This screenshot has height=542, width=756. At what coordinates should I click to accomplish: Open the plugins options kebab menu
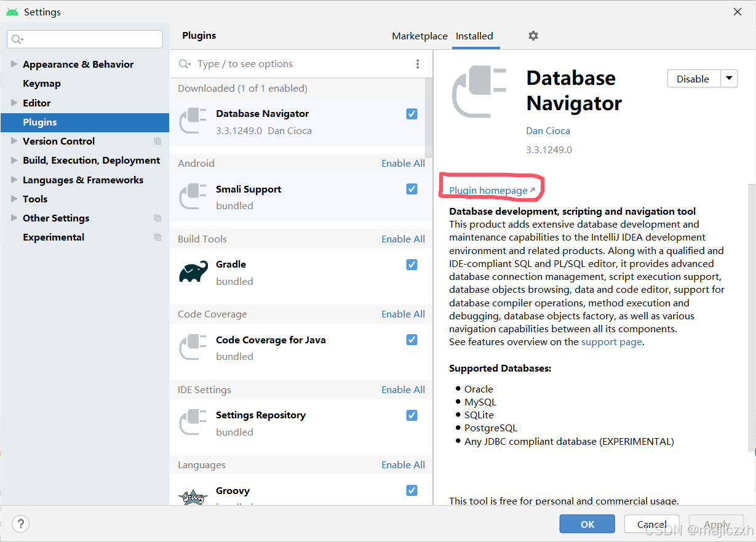(418, 63)
